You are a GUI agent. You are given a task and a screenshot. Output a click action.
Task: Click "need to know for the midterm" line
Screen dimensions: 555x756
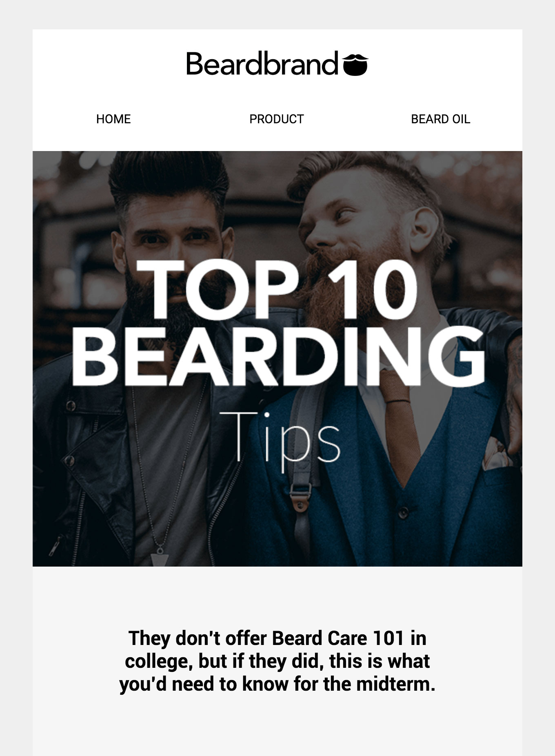point(303,684)
